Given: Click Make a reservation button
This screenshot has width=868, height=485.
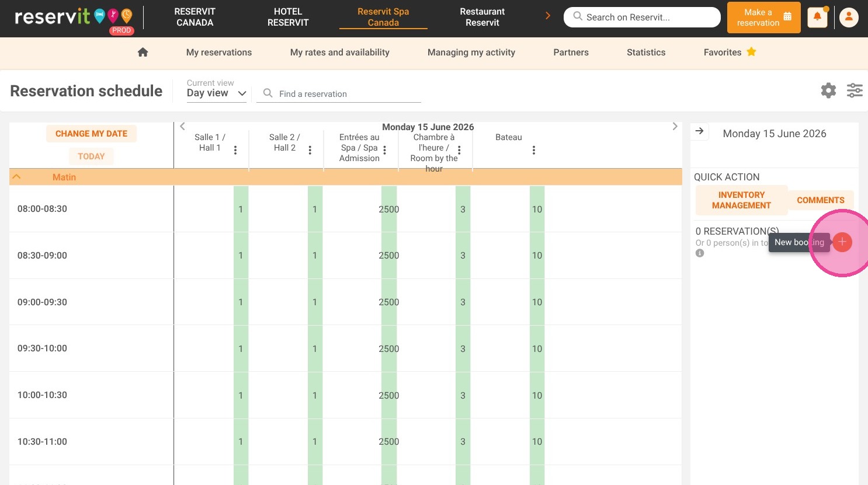Looking at the screenshot, I should tap(764, 18).
